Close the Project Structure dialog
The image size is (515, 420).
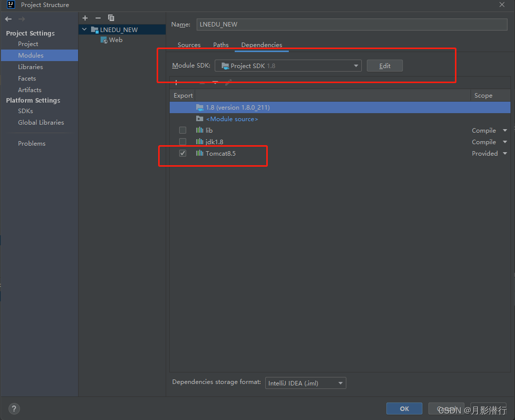point(502,5)
